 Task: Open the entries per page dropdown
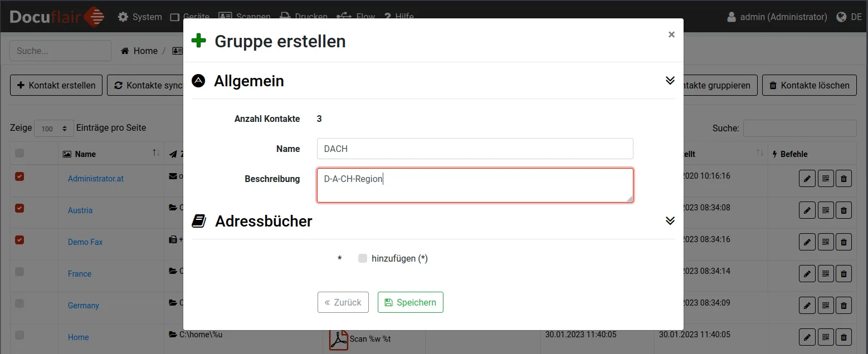pos(54,129)
